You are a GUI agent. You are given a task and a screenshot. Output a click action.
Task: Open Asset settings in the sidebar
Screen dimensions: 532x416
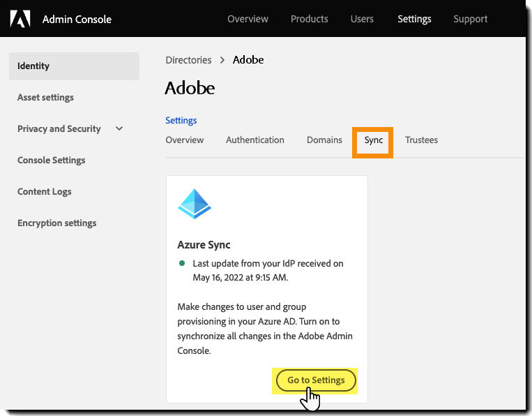click(x=45, y=98)
